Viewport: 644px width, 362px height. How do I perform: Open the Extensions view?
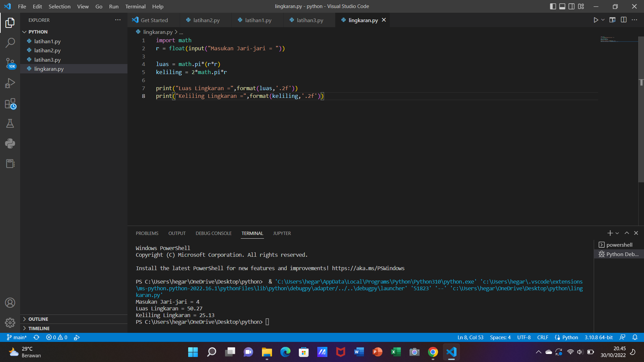10,103
